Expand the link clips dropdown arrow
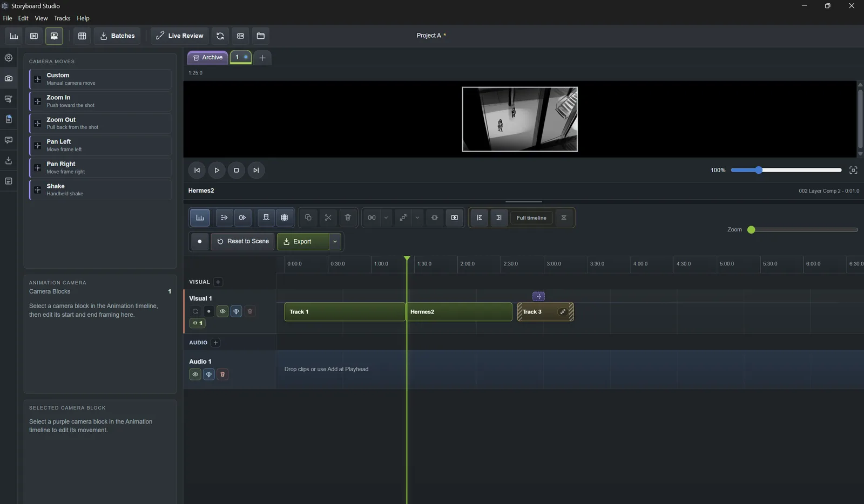864x504 pixels. pyautogui.click(x=386, y=217)
